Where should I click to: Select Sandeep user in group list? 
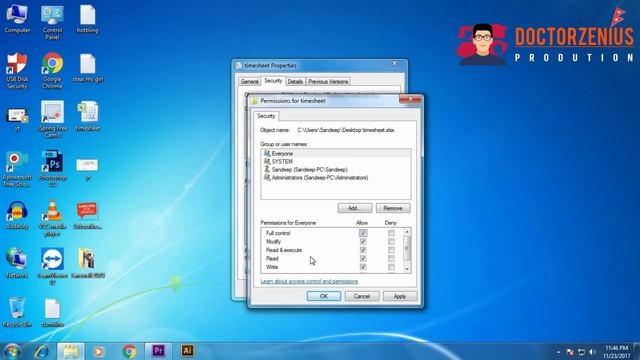tap(336, 169)
